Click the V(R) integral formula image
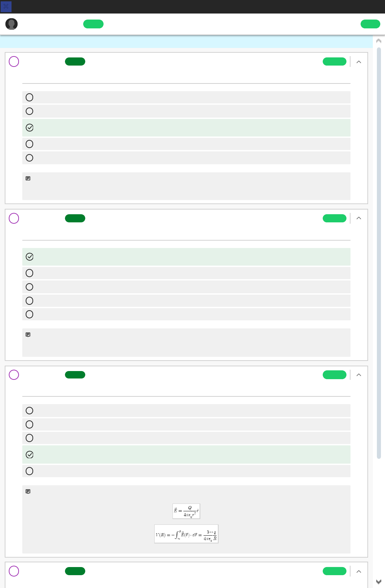The width and height of the screenshot is (385, 588). [186, 534]
